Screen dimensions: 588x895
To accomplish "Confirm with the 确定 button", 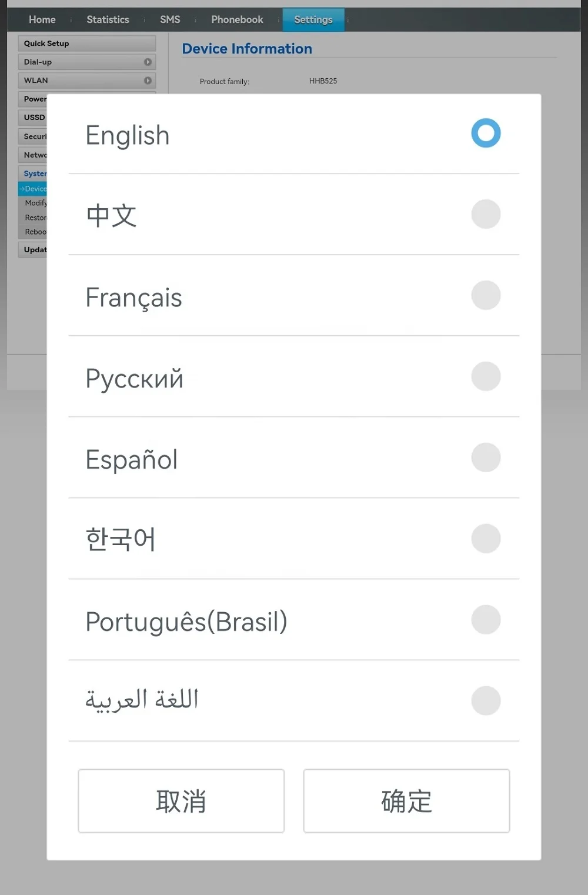I will pyautogui.click(x=406, y=801).
